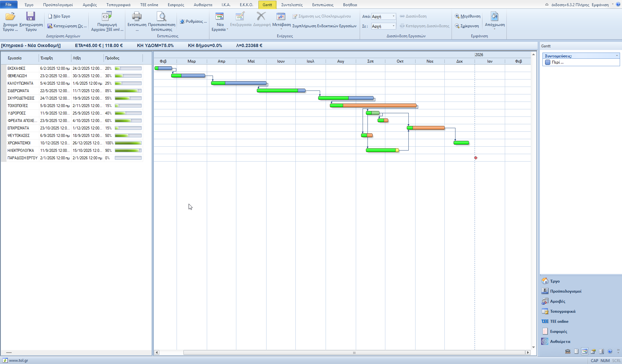Open the Από dropdown list

(x=393, y=16)
